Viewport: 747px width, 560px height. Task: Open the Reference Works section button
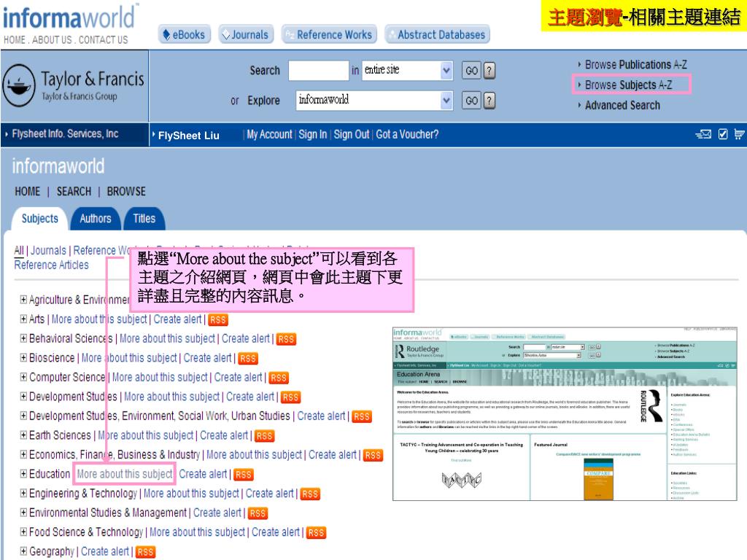click(329, 35)
